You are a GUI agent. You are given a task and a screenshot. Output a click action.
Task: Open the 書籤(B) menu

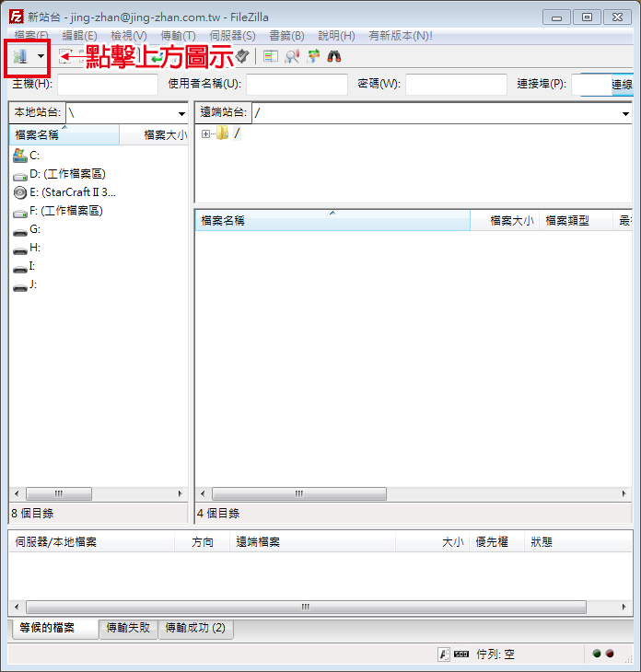[286, 36]
